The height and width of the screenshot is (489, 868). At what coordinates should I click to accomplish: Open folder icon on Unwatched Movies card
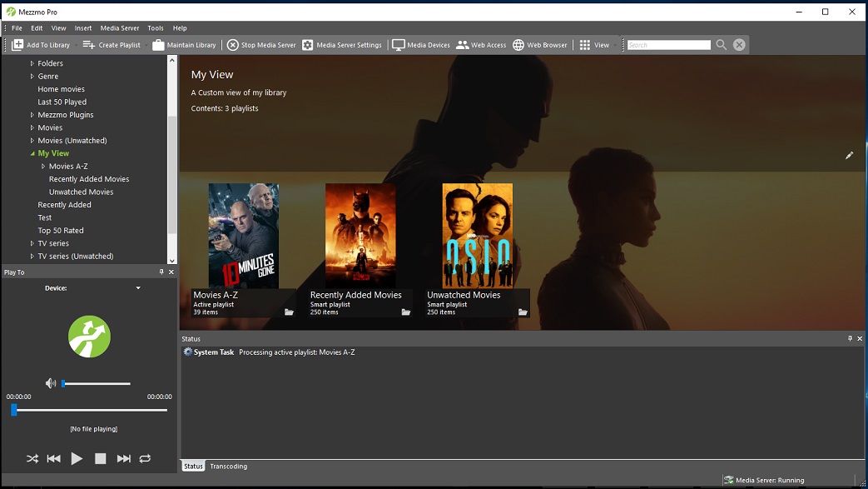pyautogui.click(x=523, y=312)
